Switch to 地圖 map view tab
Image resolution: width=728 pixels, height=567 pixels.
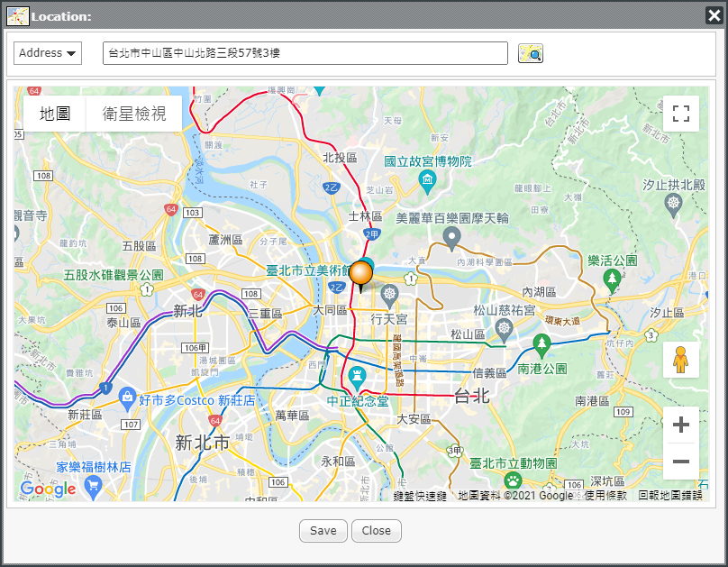point(55,114)
